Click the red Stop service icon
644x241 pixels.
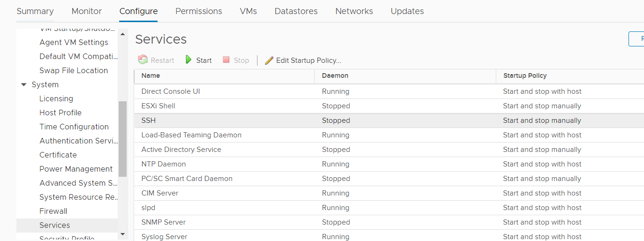[x=226, y=60]
